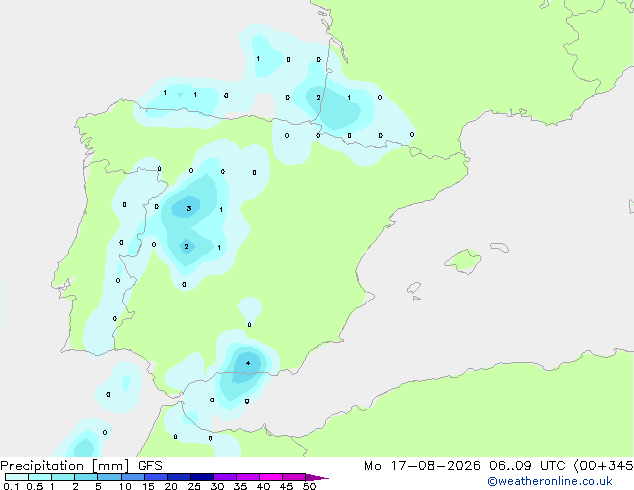The height and width of the screenshot is (490, 634).
Task: Pick the 15–20 mm legend swatch
Action: 155,477
